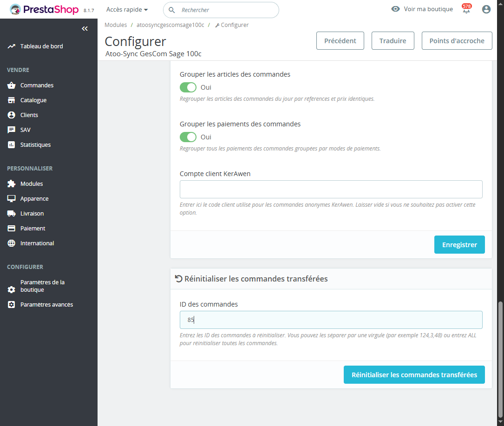The image size is (504, 426).
Task: Click the Points d'accroche button
Action: (x=457, y=41)
